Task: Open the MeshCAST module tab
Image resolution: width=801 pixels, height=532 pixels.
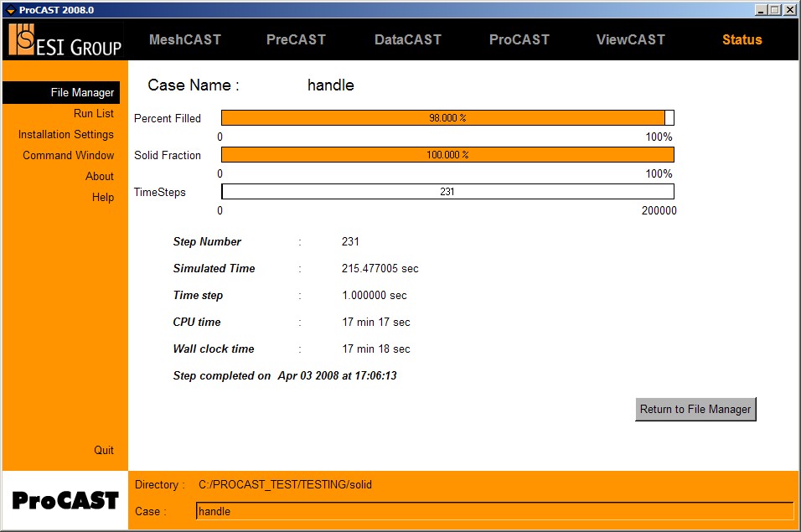Action: pyautogui.click(x=185, y=40)
